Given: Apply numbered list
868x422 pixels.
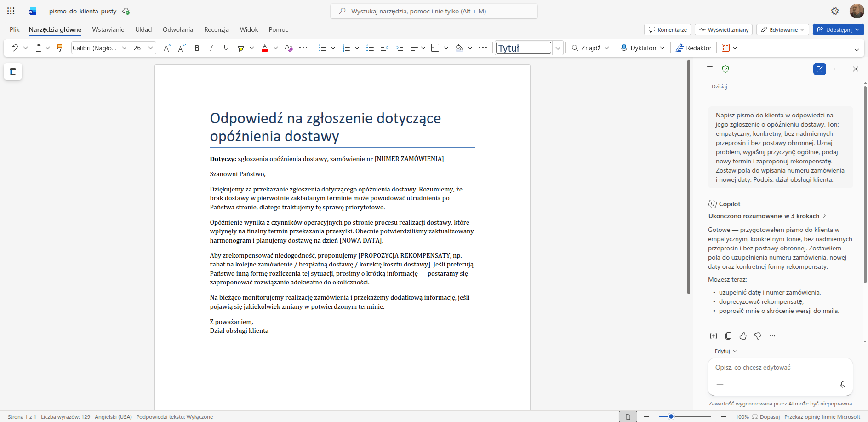Looking at the screenshot, I should click(x=347, y=48).
